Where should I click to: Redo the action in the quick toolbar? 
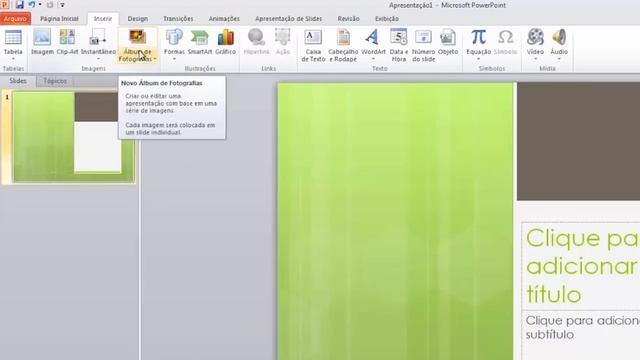click(x=50, y=5)
